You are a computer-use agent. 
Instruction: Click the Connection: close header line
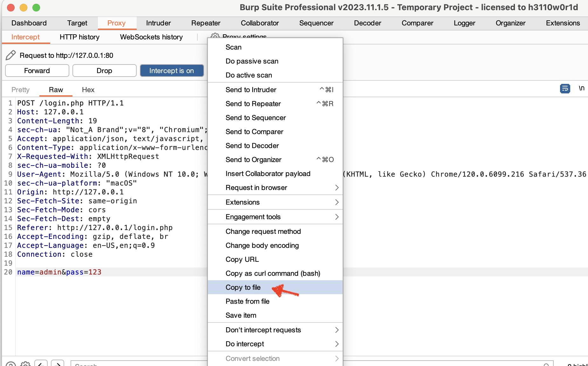55,254
